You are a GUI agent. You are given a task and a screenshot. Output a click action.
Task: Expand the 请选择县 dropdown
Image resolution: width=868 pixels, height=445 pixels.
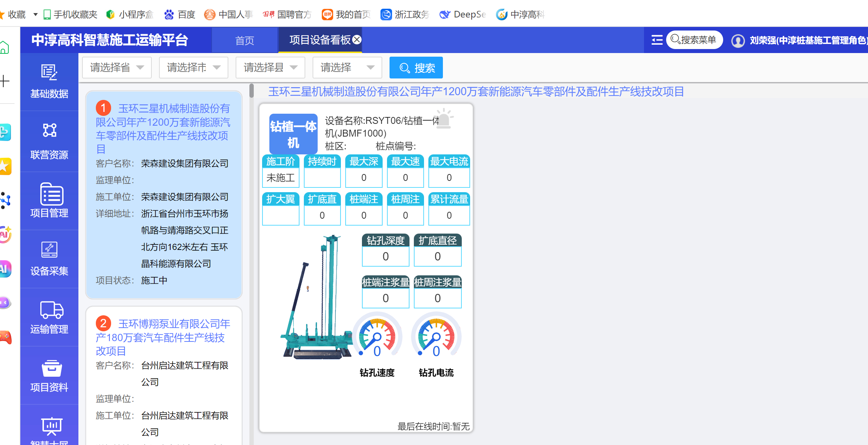[x=270, y=68]
